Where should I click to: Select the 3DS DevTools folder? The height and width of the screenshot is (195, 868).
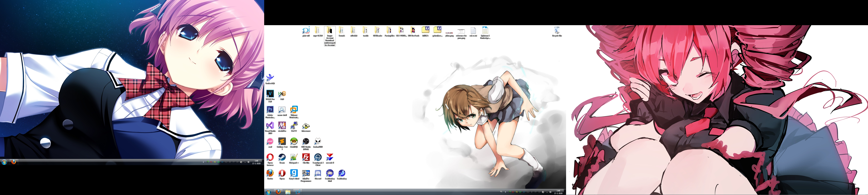pos(413,31)
